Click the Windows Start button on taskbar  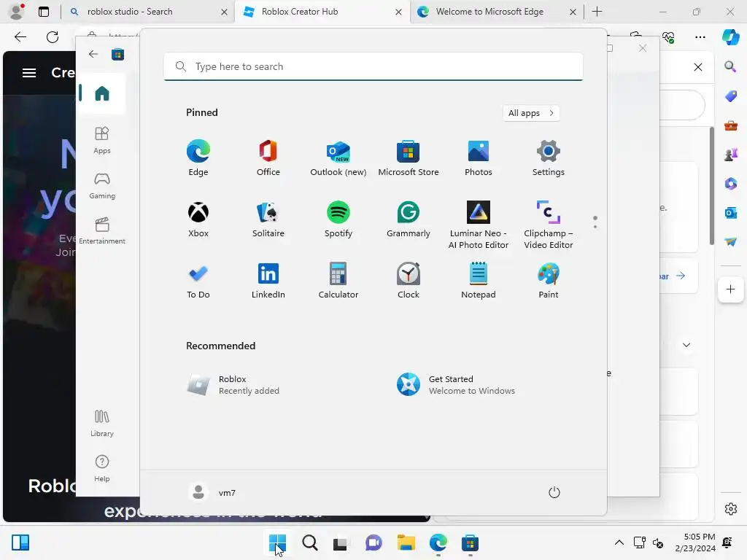coord(277,542)
